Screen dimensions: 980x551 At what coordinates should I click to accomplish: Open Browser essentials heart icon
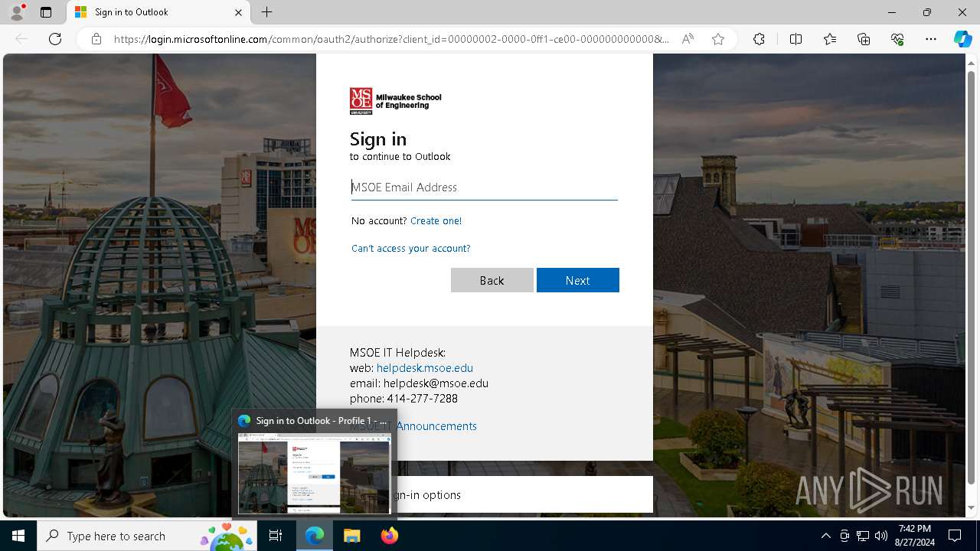tap(897, 39)
